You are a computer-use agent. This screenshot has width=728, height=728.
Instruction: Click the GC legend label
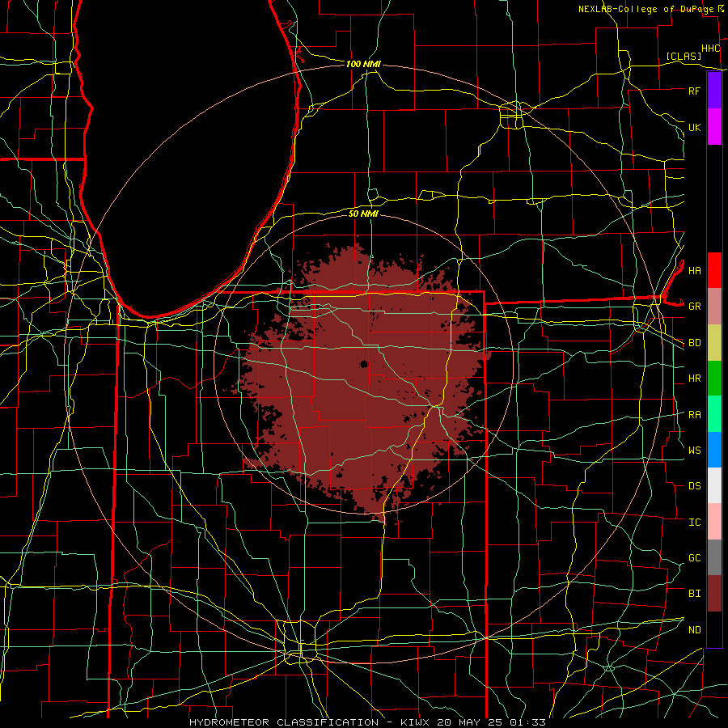pos(694,558)
